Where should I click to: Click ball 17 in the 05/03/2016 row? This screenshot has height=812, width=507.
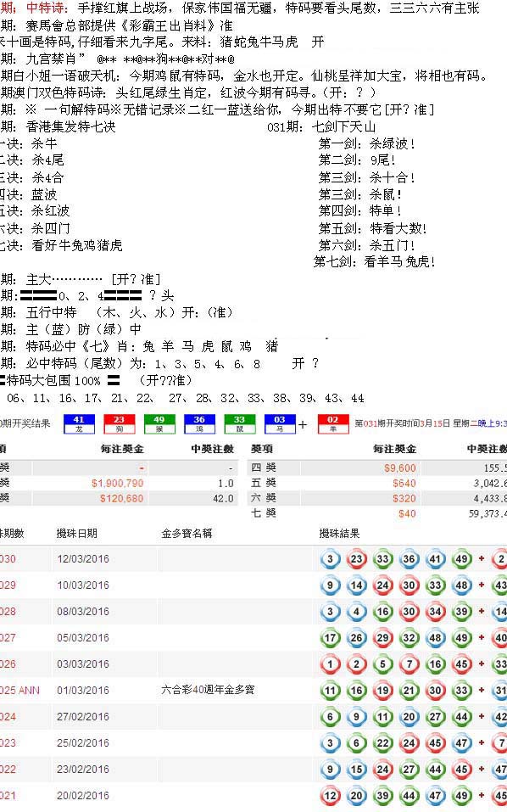(330, 638)
